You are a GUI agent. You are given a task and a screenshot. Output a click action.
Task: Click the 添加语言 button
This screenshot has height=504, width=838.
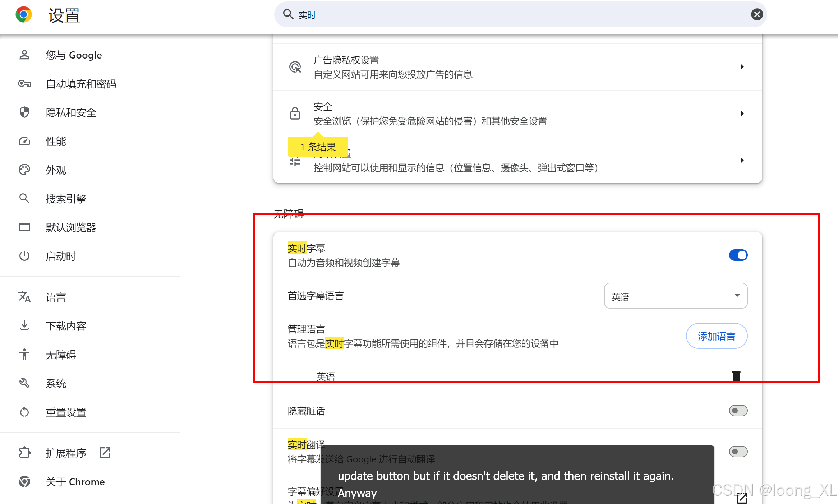coord(717,336)
